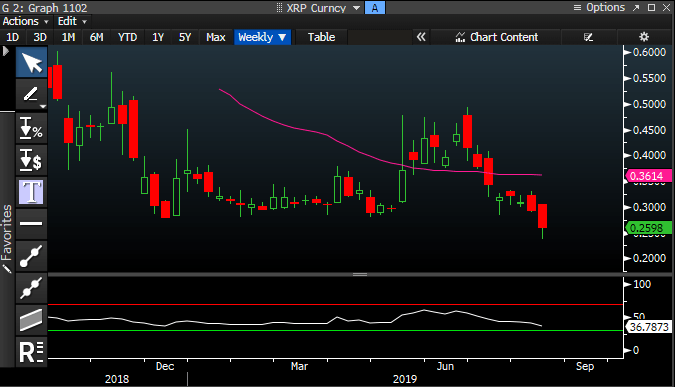Click the 2019 year label
The width and height of the screenshot is (675, 387).
coord(405,379)
